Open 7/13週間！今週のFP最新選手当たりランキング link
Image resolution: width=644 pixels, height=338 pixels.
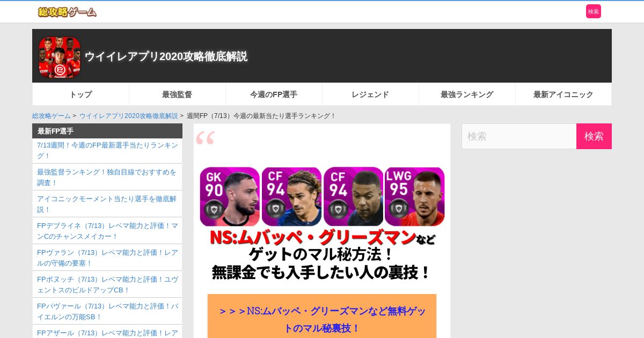click(107, 150)
